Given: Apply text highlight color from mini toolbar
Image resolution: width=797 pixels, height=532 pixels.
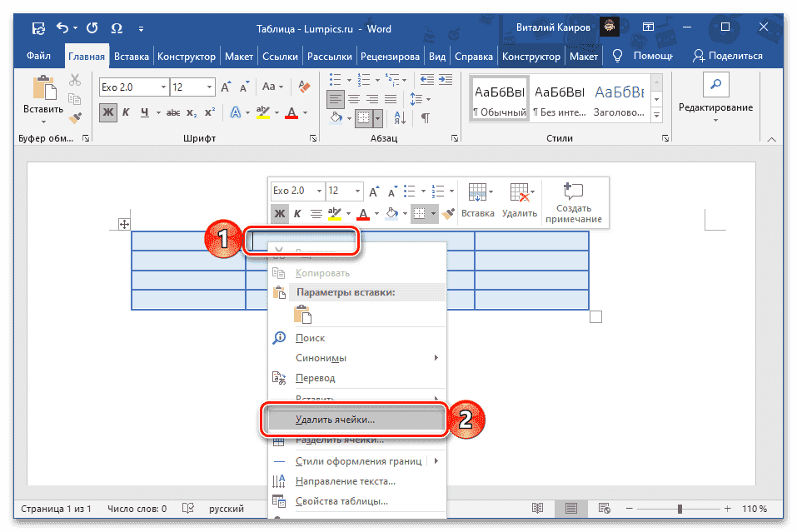Looking at the screenshot, I should [334, 214].
